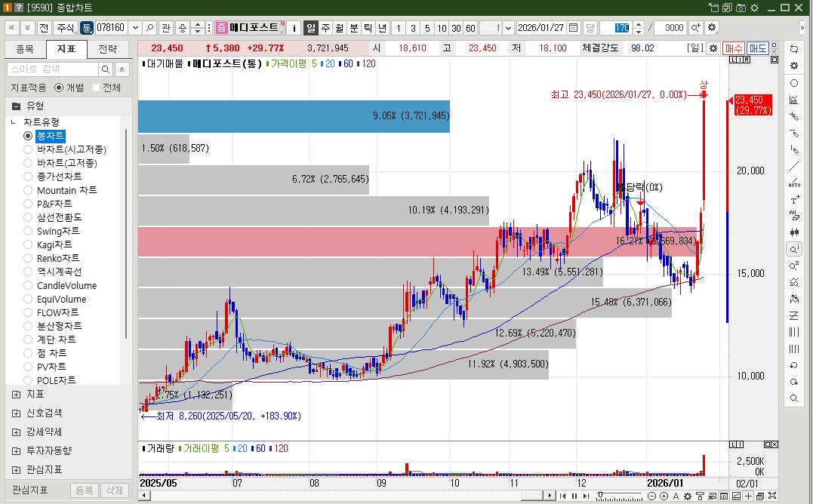Collapse the 차트유형 tree node
The image size is (813, 504).
(x=13, y=122)
